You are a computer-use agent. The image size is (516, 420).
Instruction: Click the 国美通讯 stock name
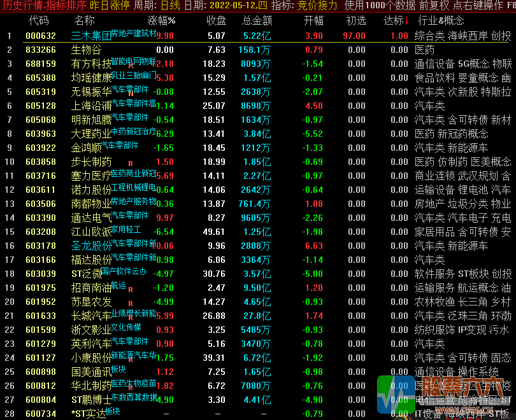click(91, 372)
